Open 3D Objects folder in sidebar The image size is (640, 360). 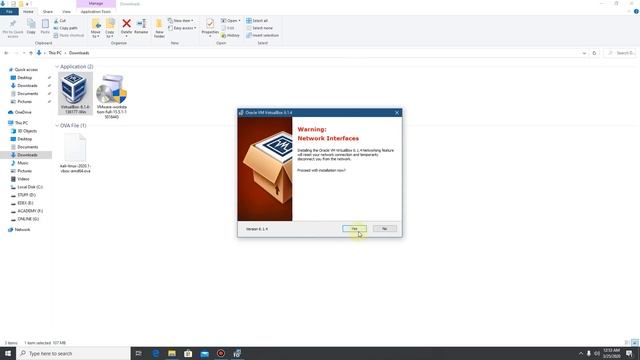coord(27,131)
